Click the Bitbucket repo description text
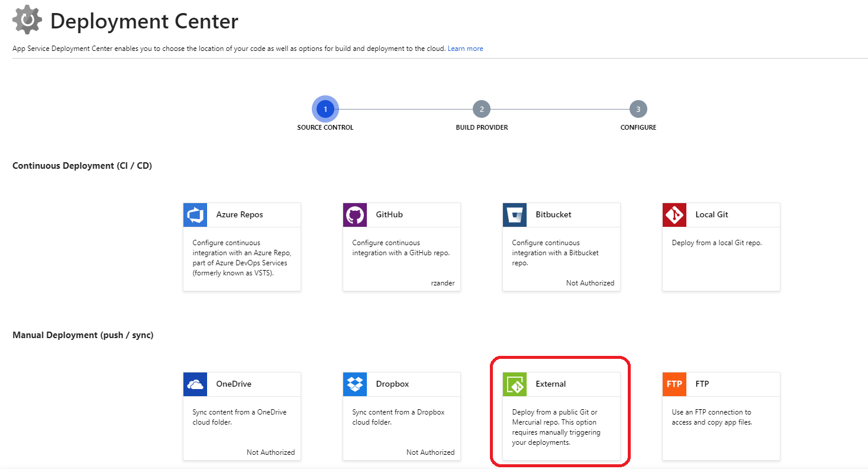The image size is (868, 469). [x=556, y=253]
